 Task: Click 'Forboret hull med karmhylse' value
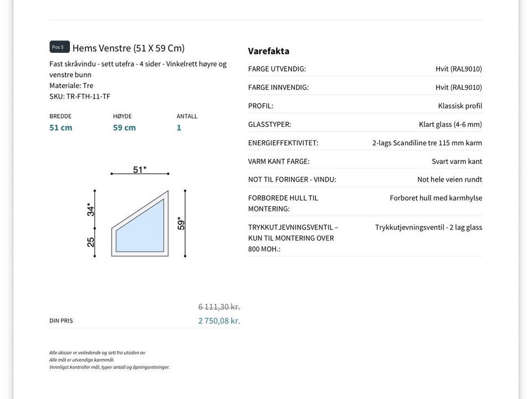(x=436, y=198)
